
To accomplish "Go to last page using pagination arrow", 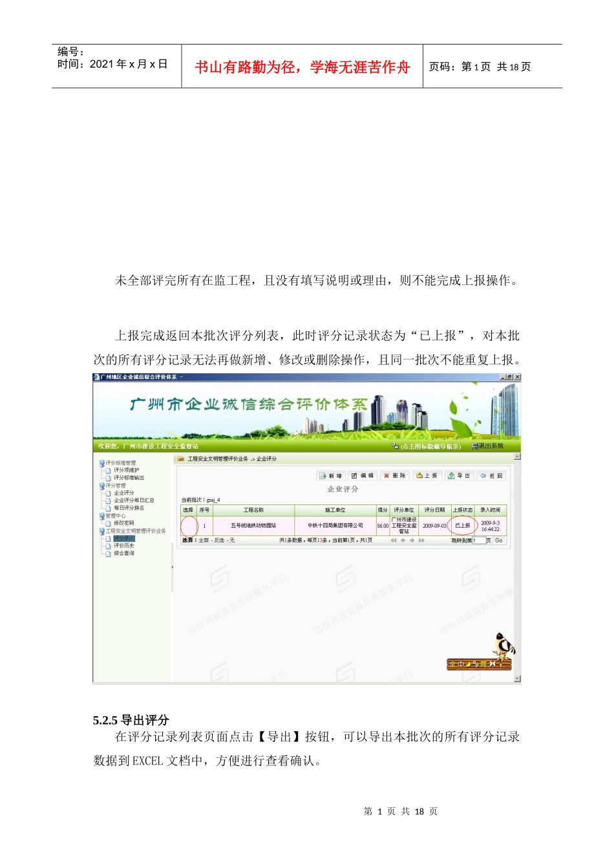I will tap(421, 541).
